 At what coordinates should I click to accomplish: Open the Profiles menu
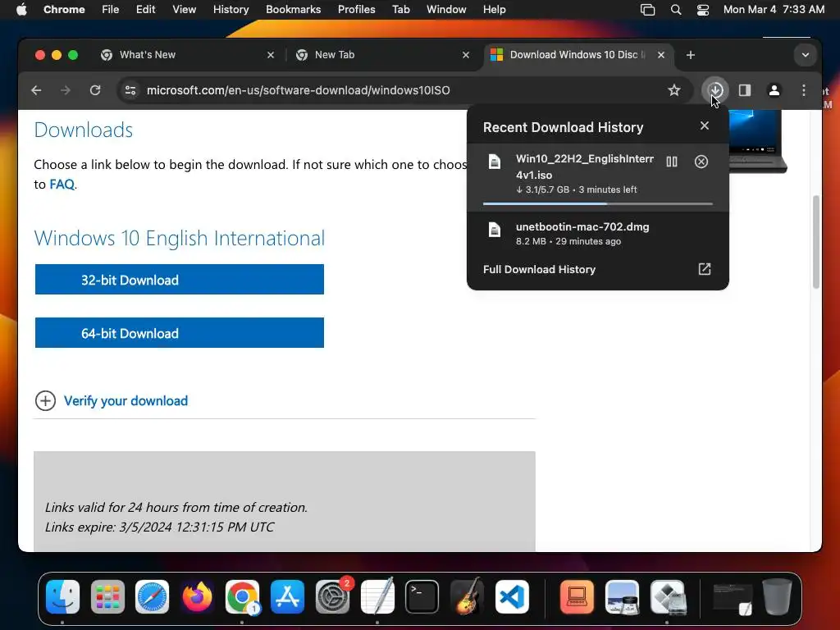click(x=356, y=10)
